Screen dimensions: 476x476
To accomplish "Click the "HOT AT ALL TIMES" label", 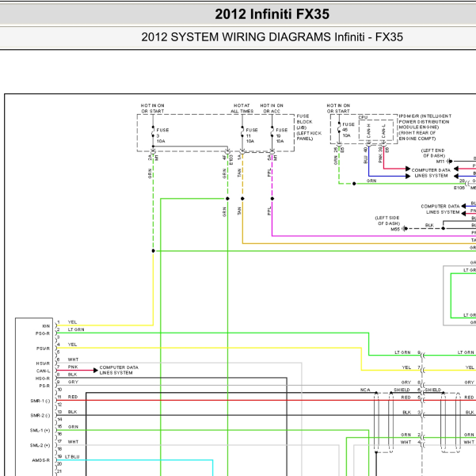I will (242, 109).
